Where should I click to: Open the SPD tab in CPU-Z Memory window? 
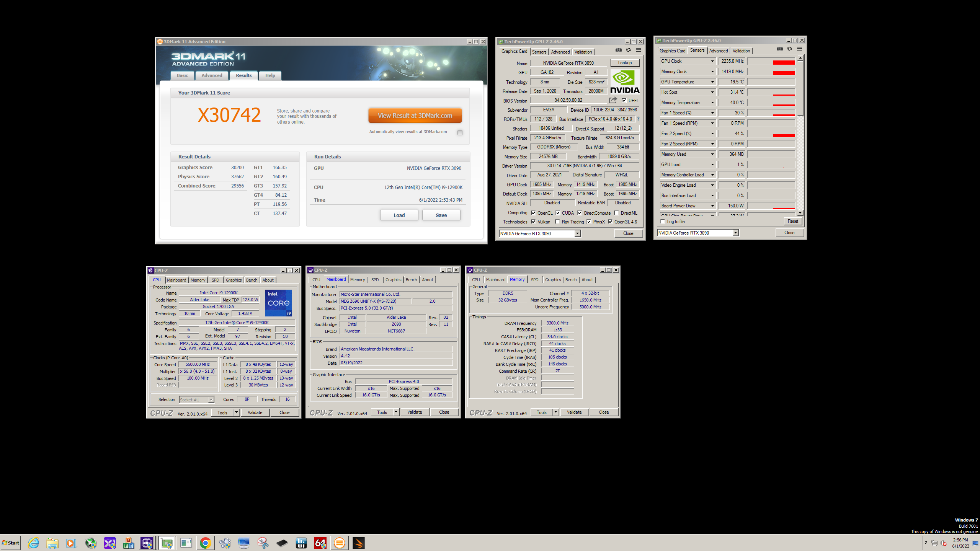[534, 280]
